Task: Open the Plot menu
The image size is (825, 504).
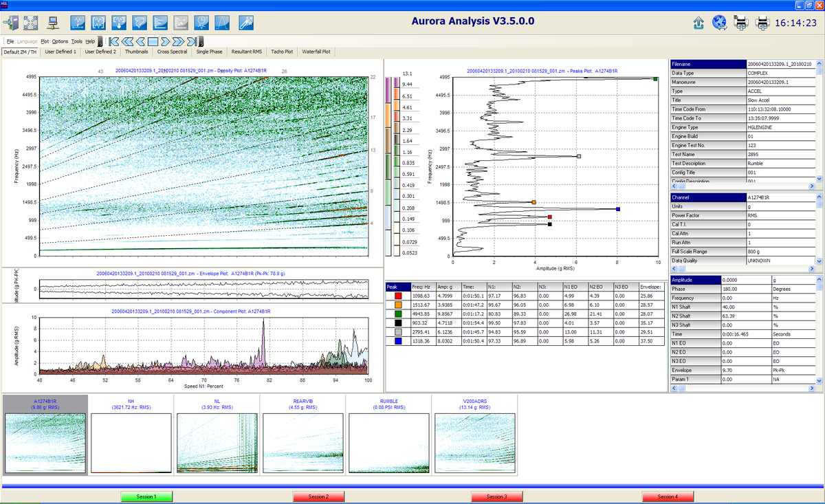Action: (x=45, y=41)
